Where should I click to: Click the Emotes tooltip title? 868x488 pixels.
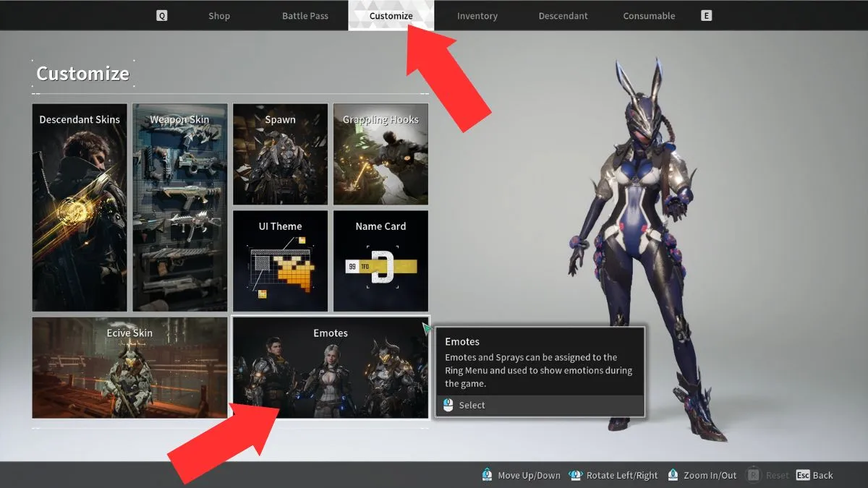click(462, 341)
